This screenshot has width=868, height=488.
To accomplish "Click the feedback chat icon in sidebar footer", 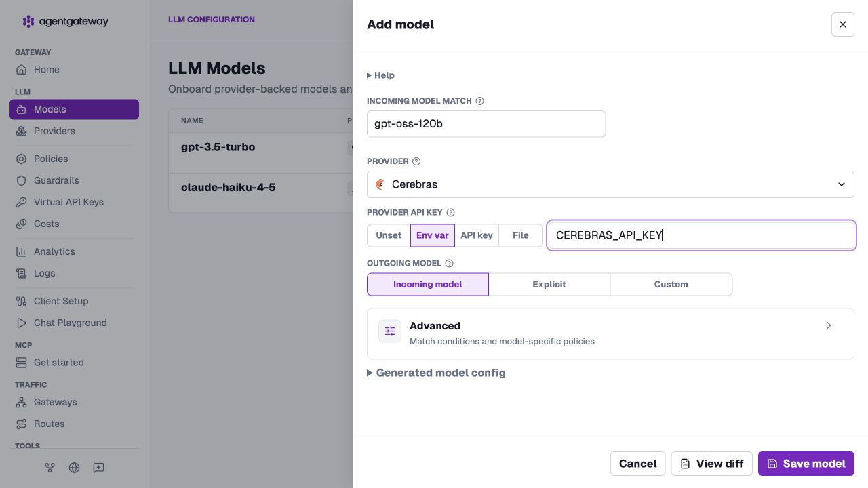I will click(x=98, y=468).
